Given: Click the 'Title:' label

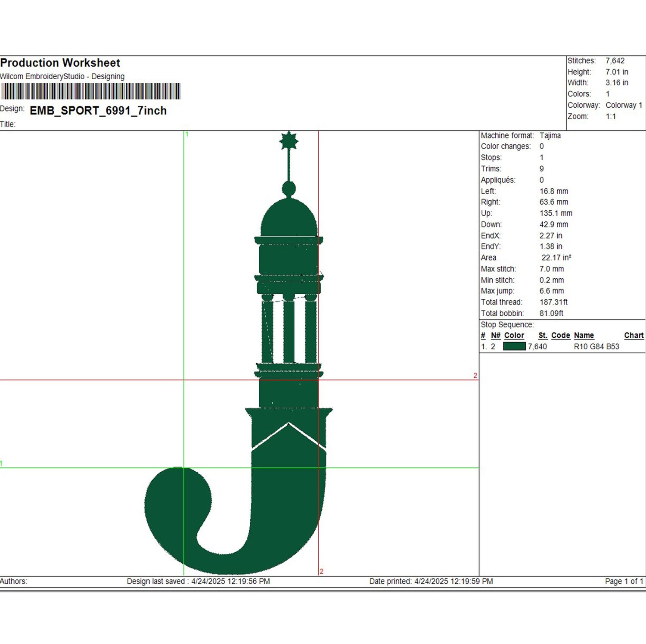Looking at the screenshot, I should [x=8, y=124].
